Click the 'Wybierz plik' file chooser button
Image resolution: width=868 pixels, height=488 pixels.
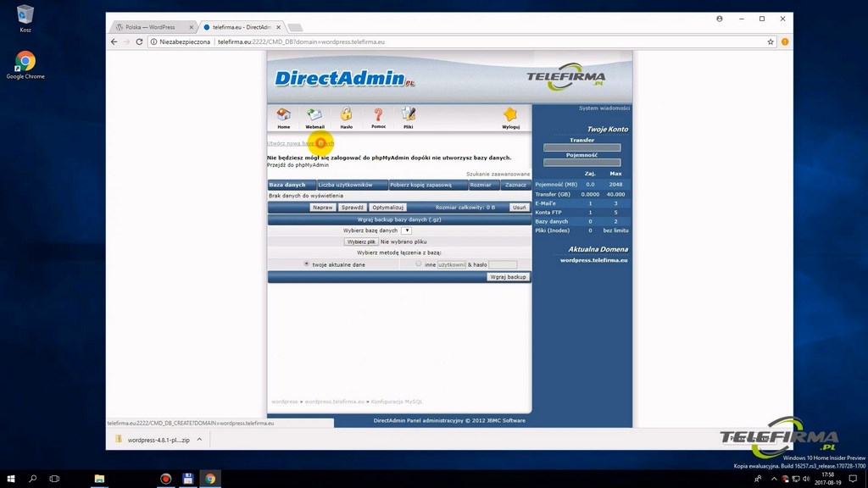coord(360,241)
